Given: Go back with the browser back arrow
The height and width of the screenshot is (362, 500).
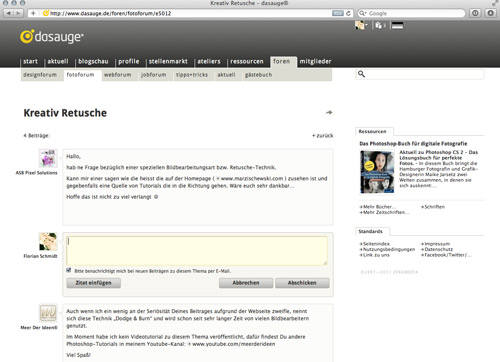Looking at the screenshot, I should pyautogui.click(x=8, y=13).
